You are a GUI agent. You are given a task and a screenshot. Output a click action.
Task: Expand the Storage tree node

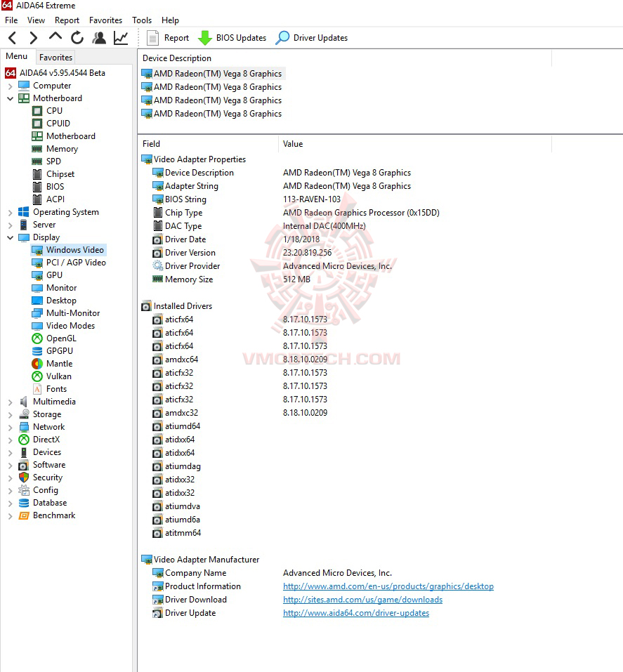point(11,415)
